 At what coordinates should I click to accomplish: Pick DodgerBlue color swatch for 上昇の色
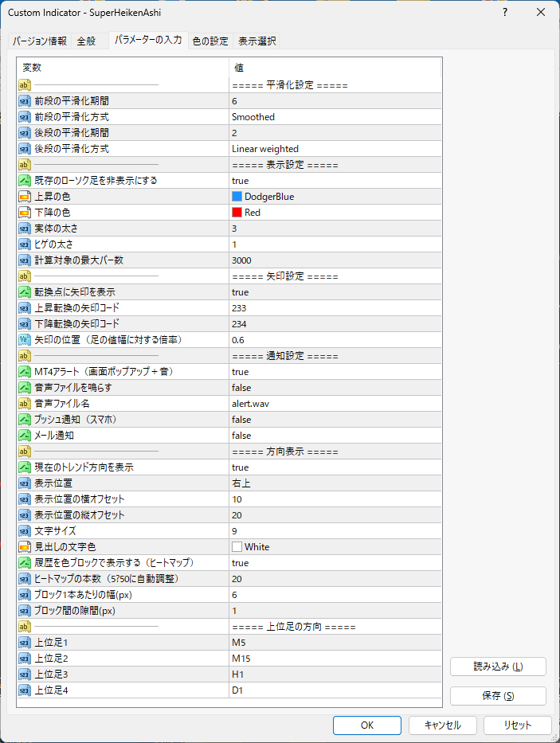click(x=237, y=197)
